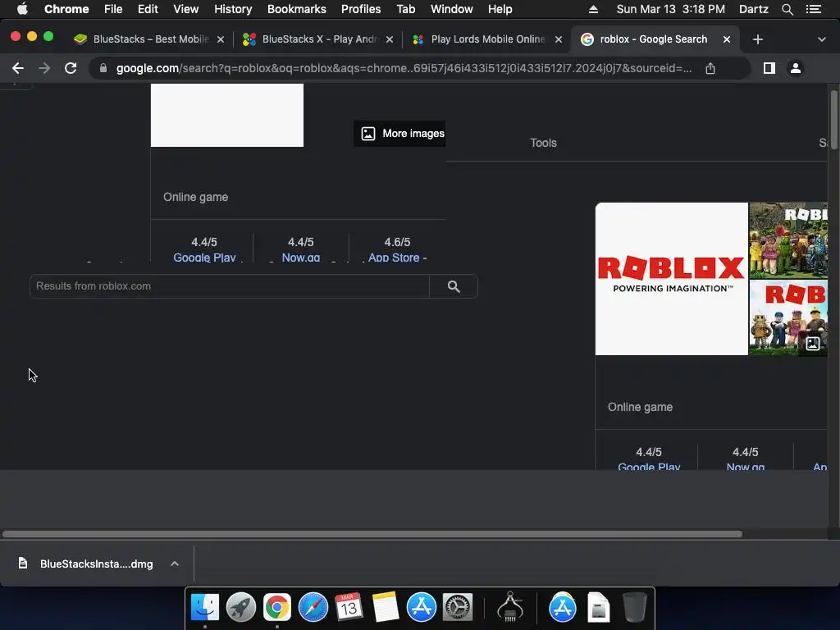Open Notes from the Dock

click(386, 608)
